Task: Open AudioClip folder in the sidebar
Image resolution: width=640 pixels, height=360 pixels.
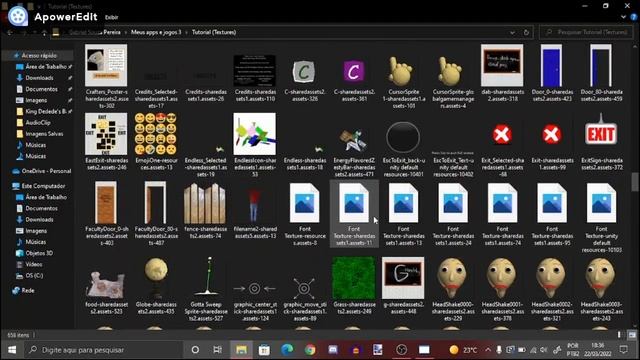Action: point(38,122)
